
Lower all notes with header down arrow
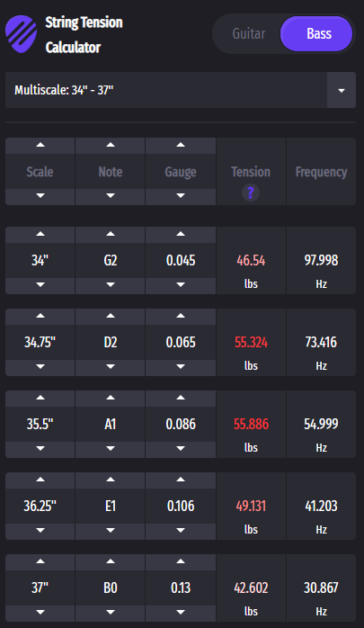(x=111, y=197)
